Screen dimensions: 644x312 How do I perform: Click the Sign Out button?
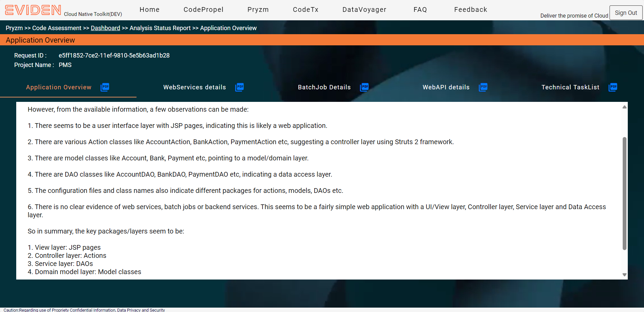pyautogui.click(x=626, y=13)
